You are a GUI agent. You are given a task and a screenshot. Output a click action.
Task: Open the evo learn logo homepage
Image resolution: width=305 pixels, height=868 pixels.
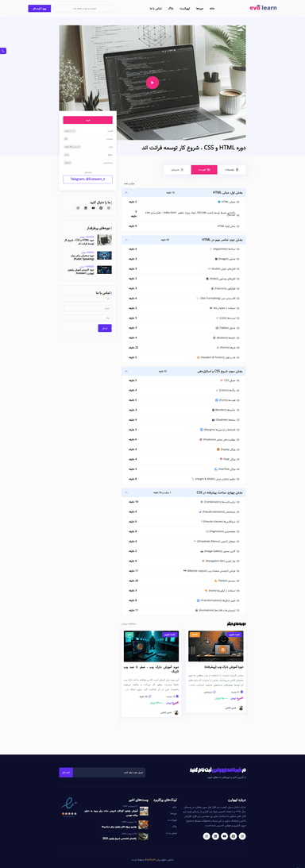pos(264,8)
